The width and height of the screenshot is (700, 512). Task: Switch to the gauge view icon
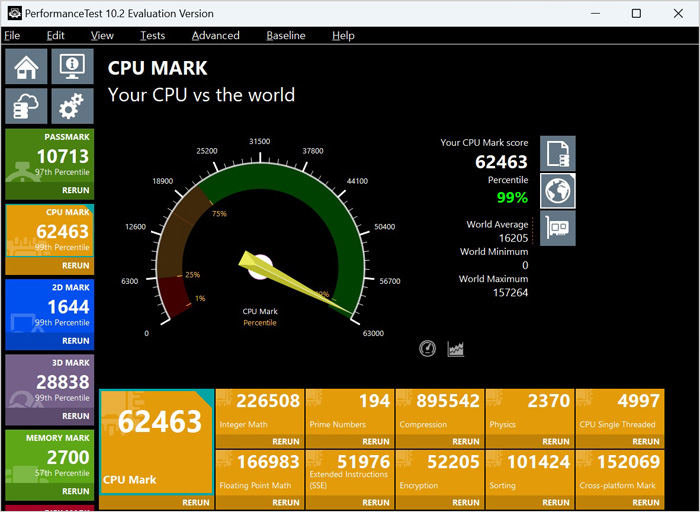pyautogui.click(x=427, y=348)
